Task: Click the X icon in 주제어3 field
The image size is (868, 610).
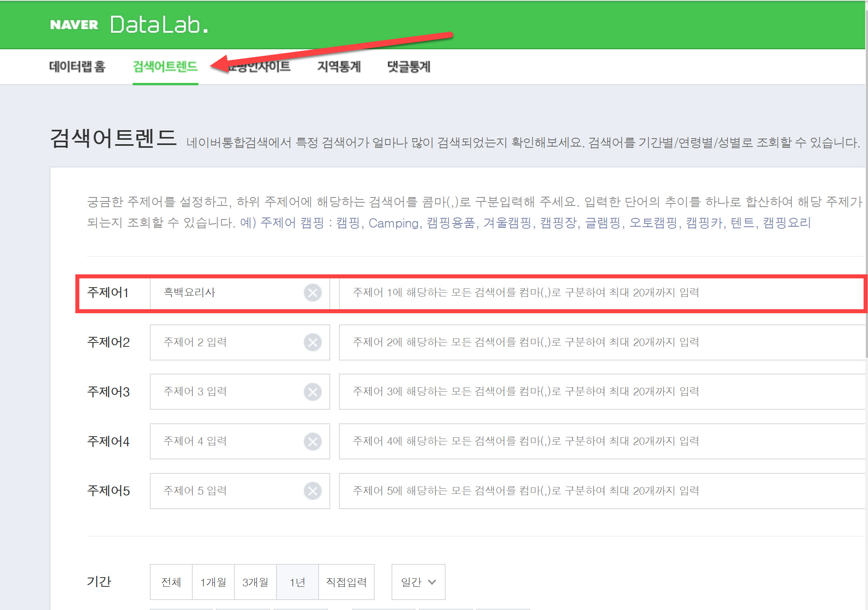Action: [x=313, y=392]
